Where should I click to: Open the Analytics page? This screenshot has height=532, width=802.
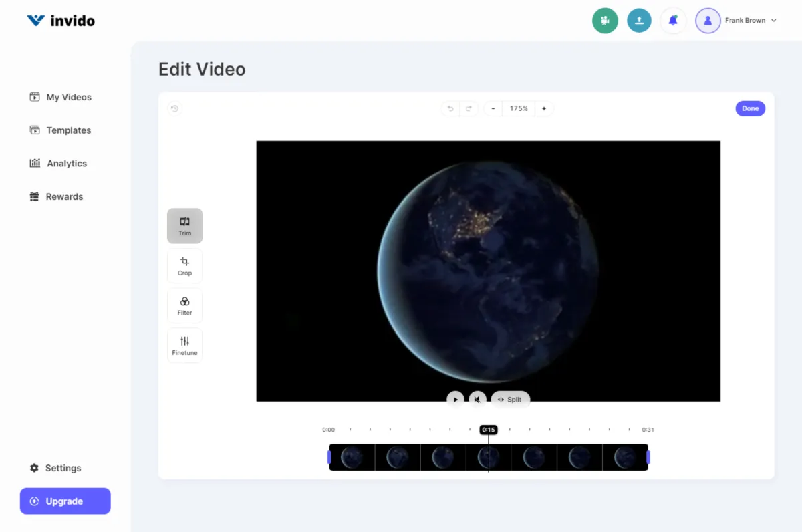click(x=59, y=163)
